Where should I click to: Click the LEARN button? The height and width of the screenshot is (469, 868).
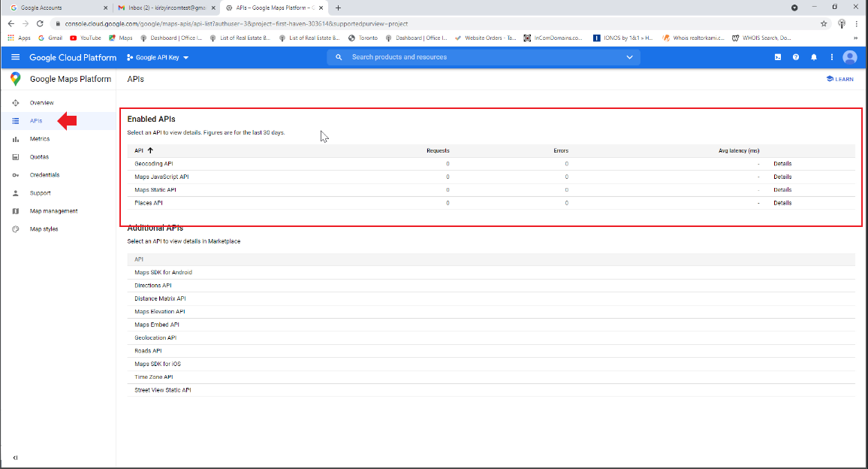point(839,79)
